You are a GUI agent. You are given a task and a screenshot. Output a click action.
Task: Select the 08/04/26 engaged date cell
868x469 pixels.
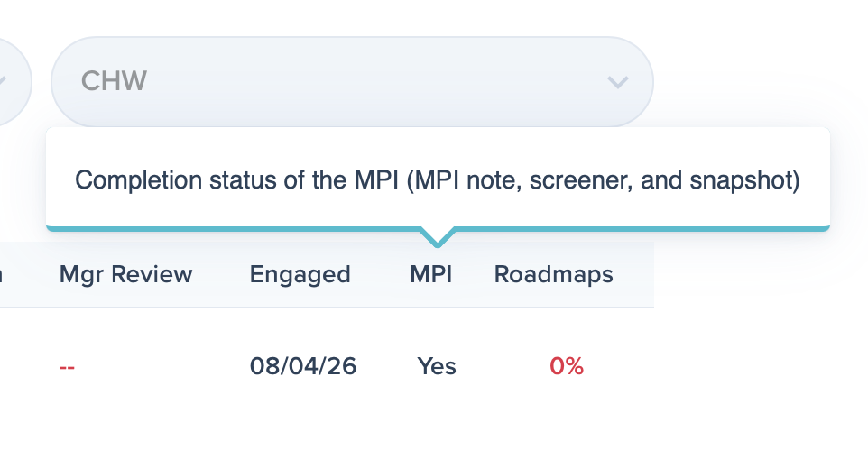(x=303, y=366)
